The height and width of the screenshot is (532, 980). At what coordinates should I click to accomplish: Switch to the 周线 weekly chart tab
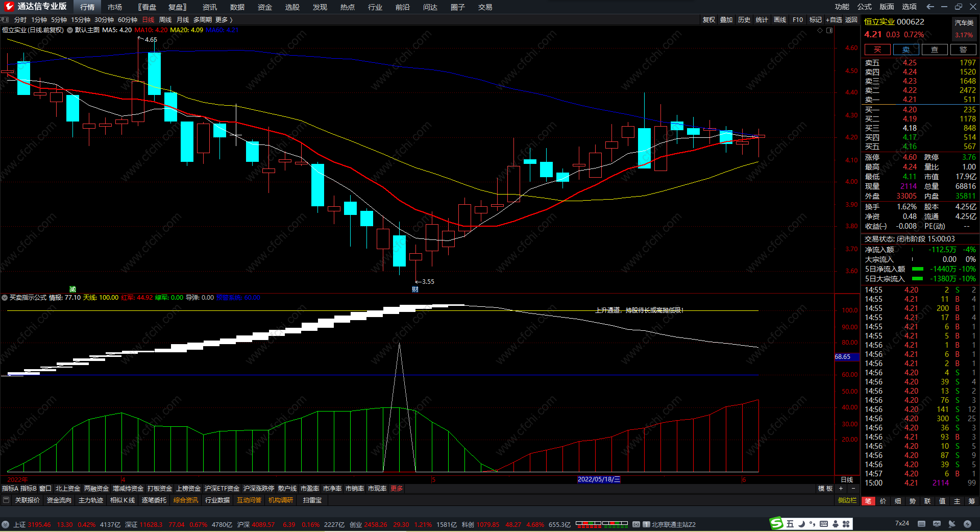click(x=165, y=19)
